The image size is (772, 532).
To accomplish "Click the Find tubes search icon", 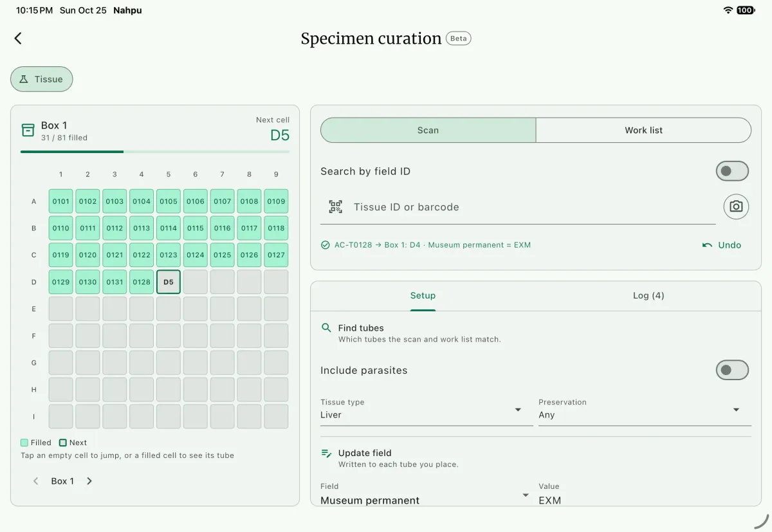I will (x=326, y=328).
